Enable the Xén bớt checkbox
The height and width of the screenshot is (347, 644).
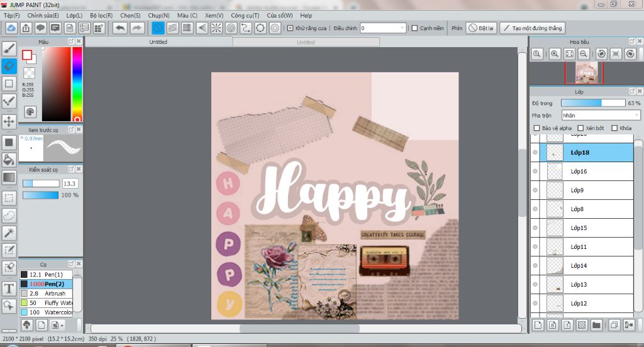[x=580, y=128]
